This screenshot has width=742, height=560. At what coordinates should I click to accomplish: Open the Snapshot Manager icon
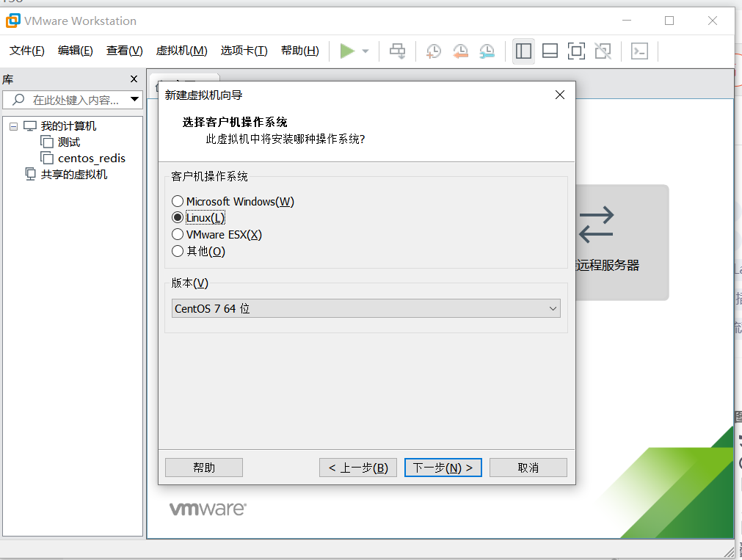point(487,51)
